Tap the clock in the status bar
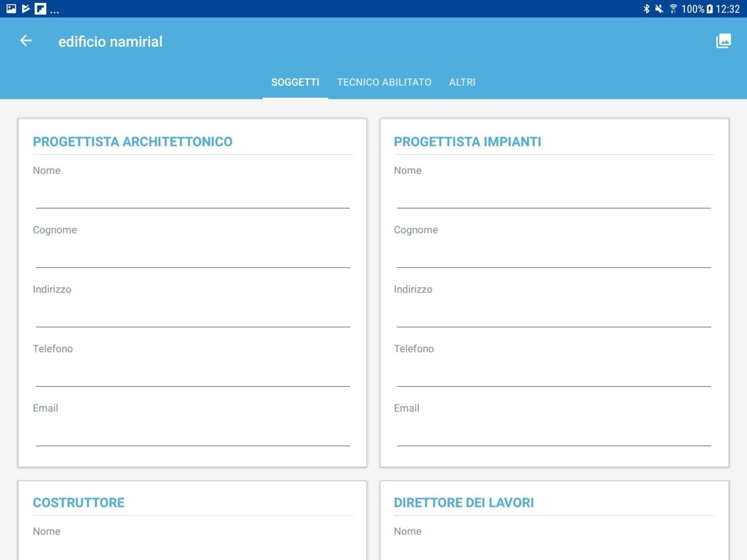747x560 pixels. coord(728,8)
